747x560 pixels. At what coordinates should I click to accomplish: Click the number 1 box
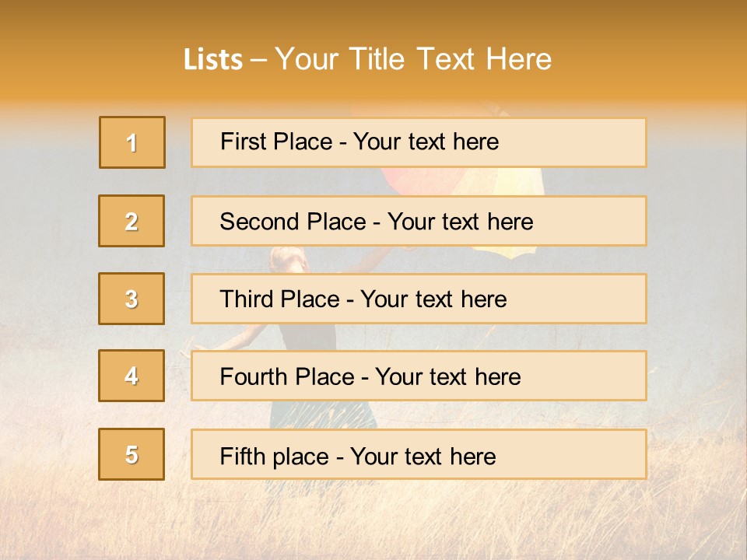(x=132, y=142)
